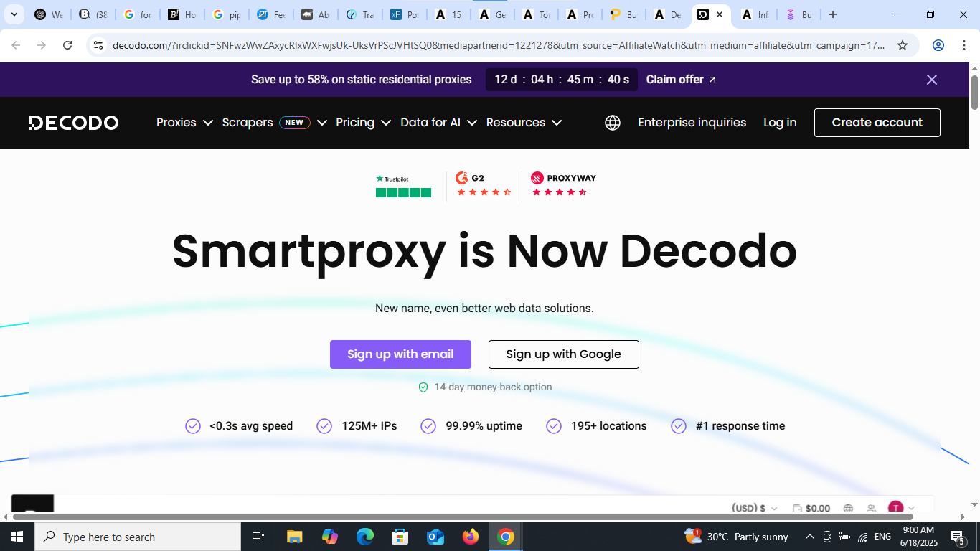Open Outlook from taskbar
980x551 pixels.
[x=435, y=537]
